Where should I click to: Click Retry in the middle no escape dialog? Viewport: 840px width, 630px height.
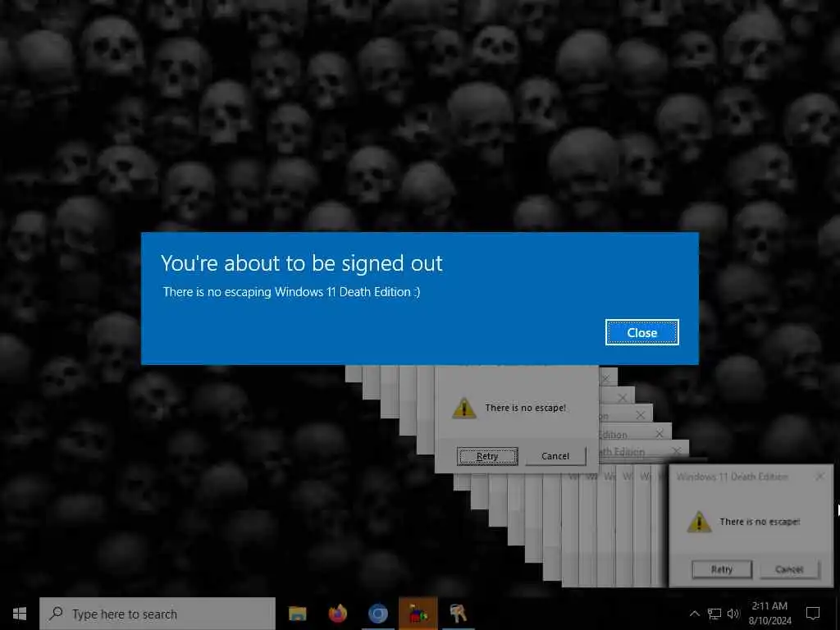point(487,456)
